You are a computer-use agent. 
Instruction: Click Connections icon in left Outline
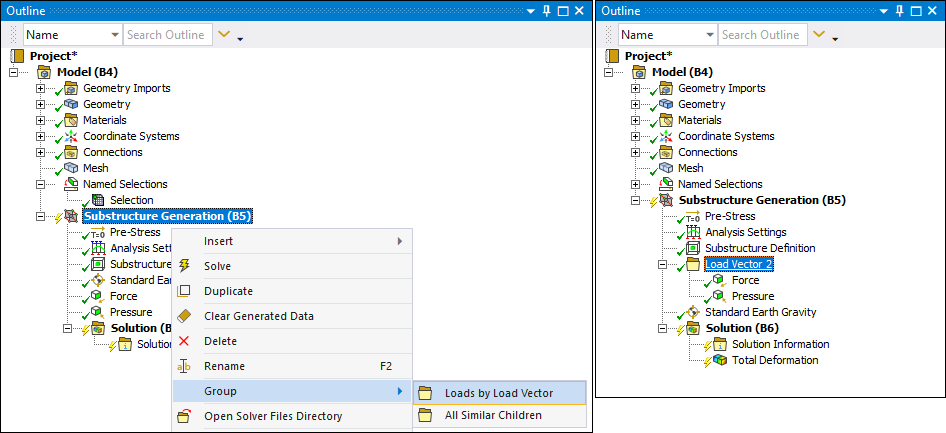(x=72, y=152)
